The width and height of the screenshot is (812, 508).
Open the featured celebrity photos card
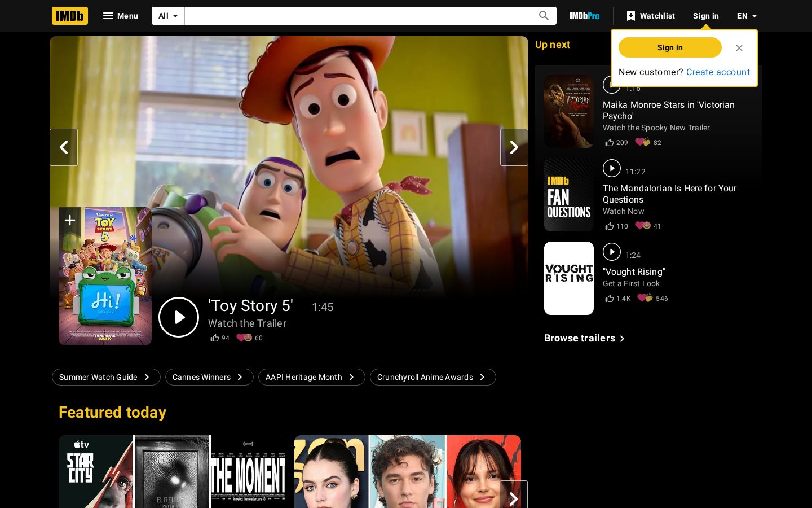pyautogui.click(x=408, y=471)
